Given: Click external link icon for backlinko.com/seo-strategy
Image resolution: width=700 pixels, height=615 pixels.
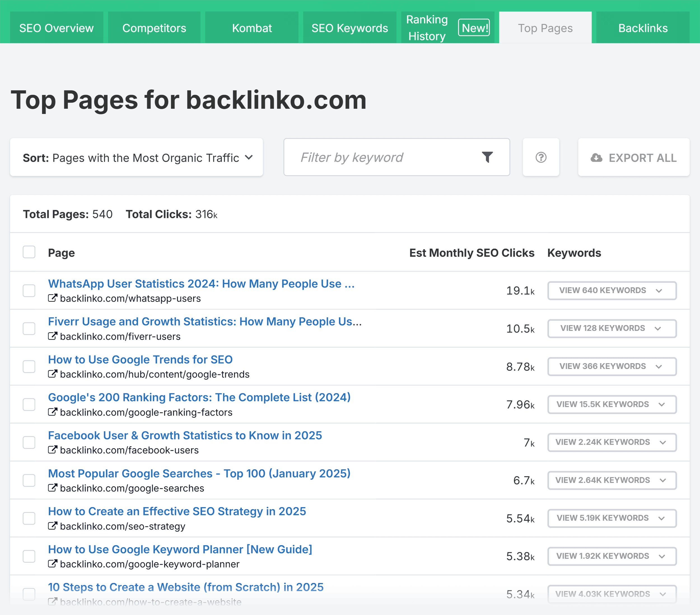Looking at the screenshot, I should 53,526.
